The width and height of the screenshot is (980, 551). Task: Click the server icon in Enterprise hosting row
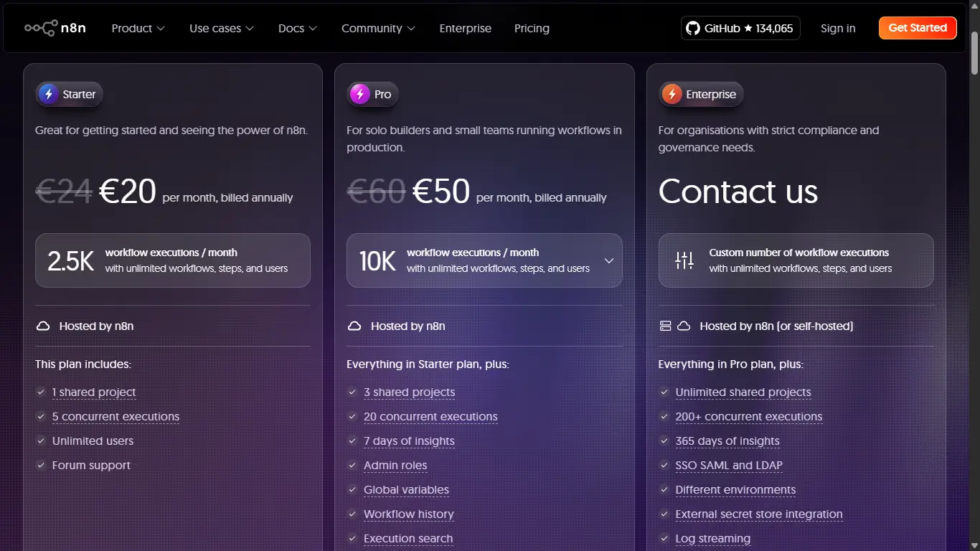click(665, 326)
